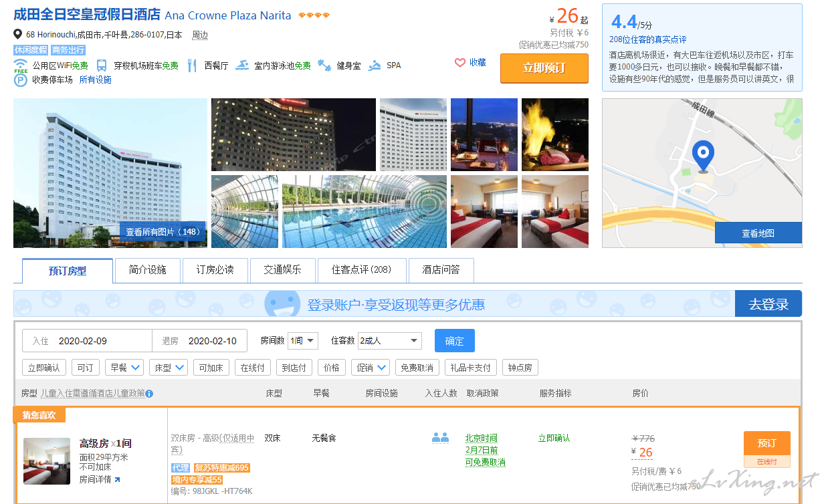Click the indoor swimming pool icon
Viewport: 826px width, 504px height.
(x=242, y=66)
